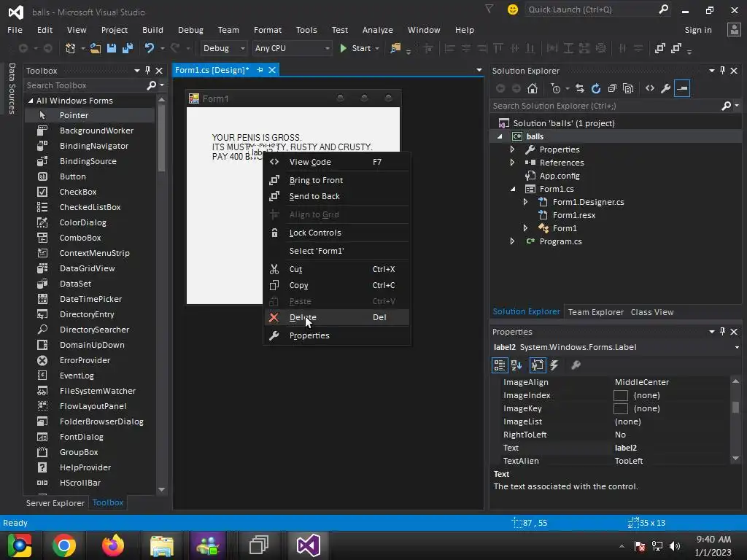
Task: Switch to the Class View tab
Action: click(x=651, y=312)
